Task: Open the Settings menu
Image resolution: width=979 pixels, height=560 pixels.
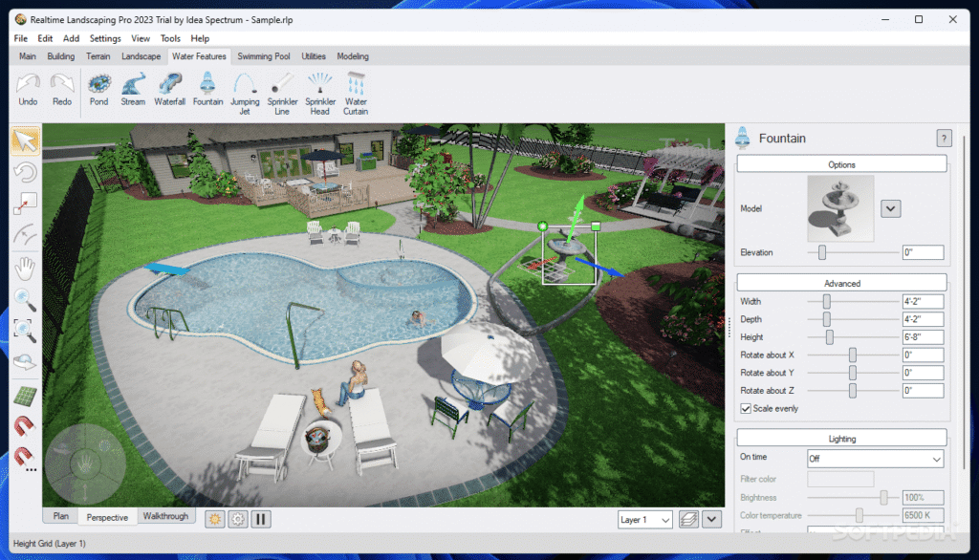Action: point(105,39)
